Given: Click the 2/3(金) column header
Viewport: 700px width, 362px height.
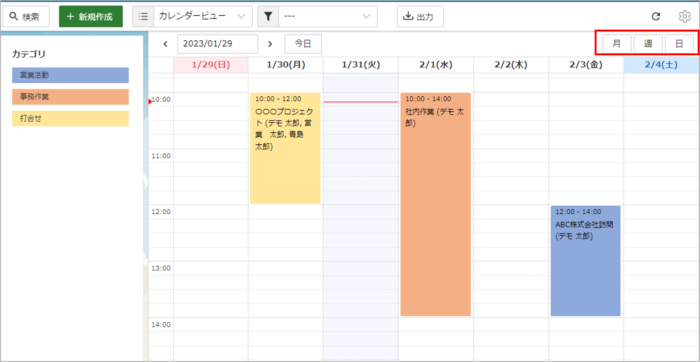Looking at the screenshot, I should [586, 65].
